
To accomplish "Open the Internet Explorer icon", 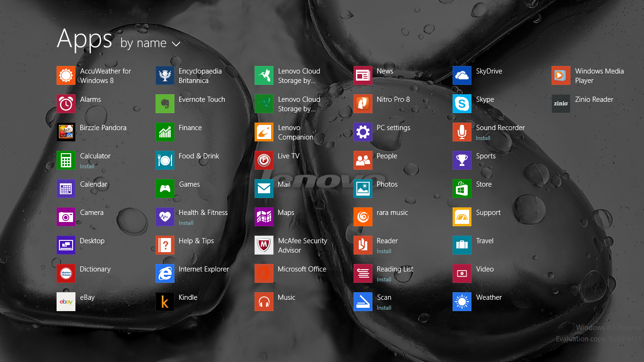I will [165, 273].
